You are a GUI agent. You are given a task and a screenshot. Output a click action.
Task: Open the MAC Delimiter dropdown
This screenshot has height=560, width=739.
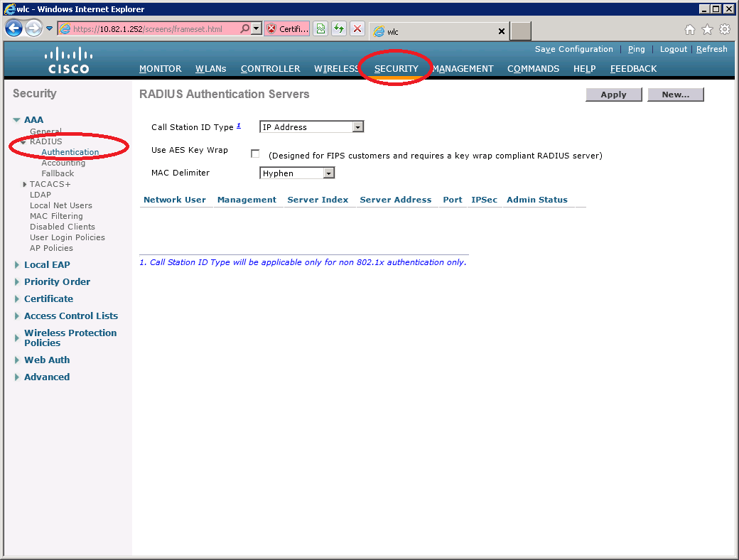(x=297, y=173)
